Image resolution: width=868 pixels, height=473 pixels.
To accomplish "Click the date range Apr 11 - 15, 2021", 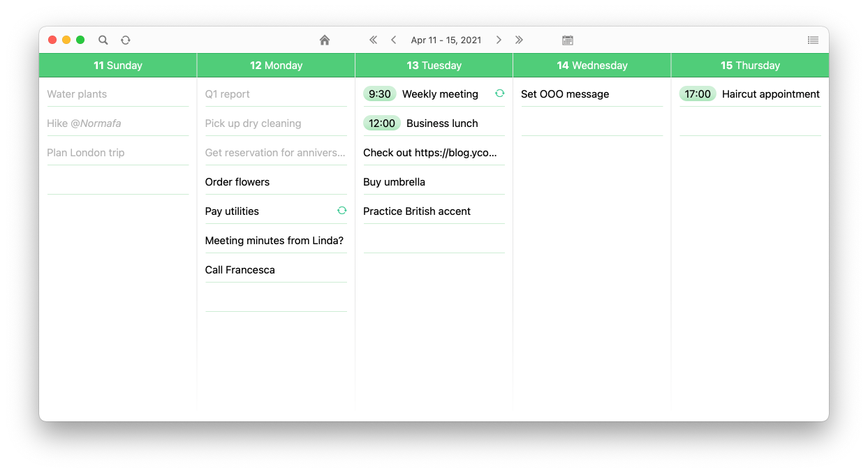I will coord(446,40).
